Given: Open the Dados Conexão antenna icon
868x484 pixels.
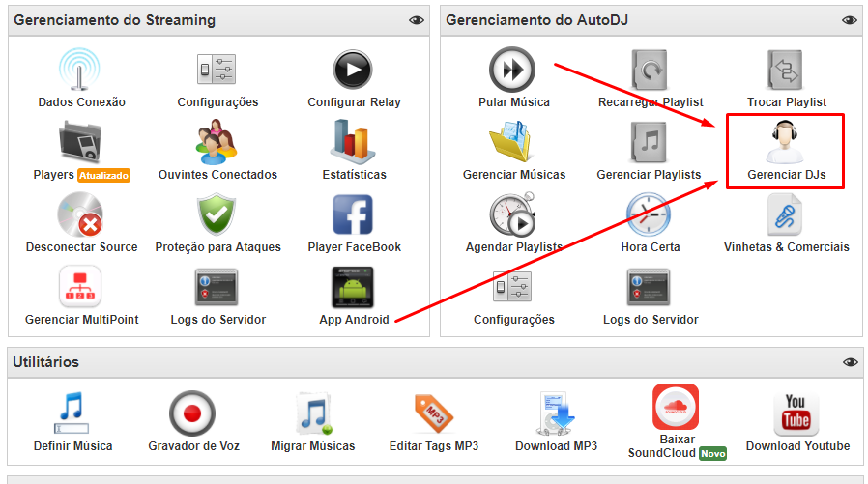Looking at the screenshot, I should pos(81,70).
